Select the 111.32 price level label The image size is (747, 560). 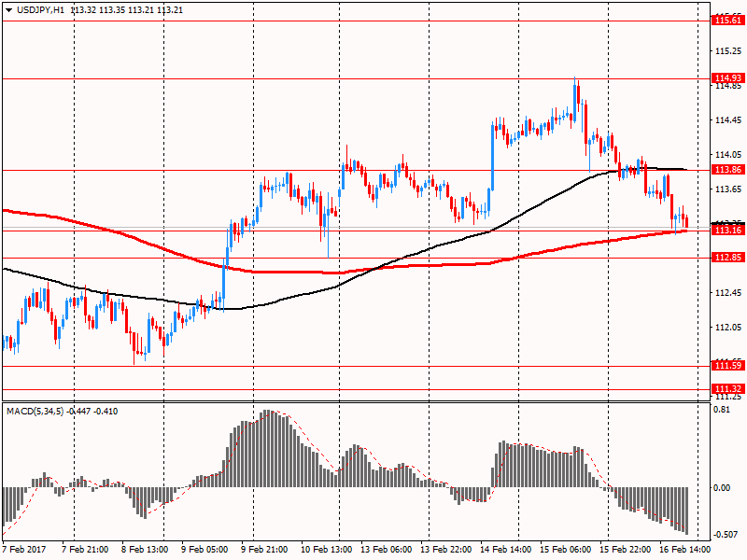tap(728, 389)
